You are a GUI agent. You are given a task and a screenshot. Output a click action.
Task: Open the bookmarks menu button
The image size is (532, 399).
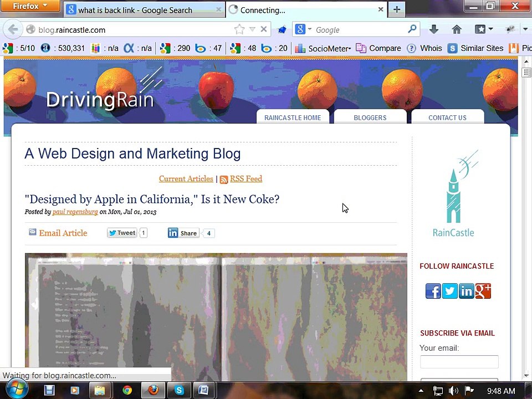483,29
